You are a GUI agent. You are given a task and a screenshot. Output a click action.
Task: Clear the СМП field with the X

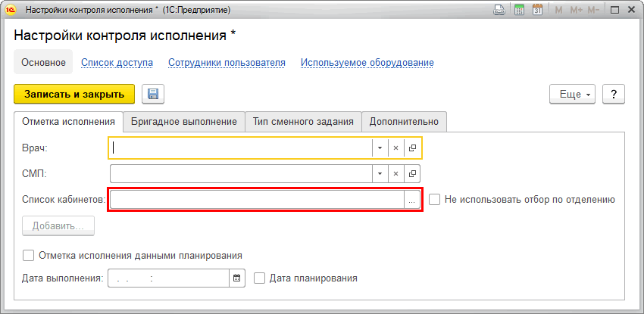click(395, 174)
